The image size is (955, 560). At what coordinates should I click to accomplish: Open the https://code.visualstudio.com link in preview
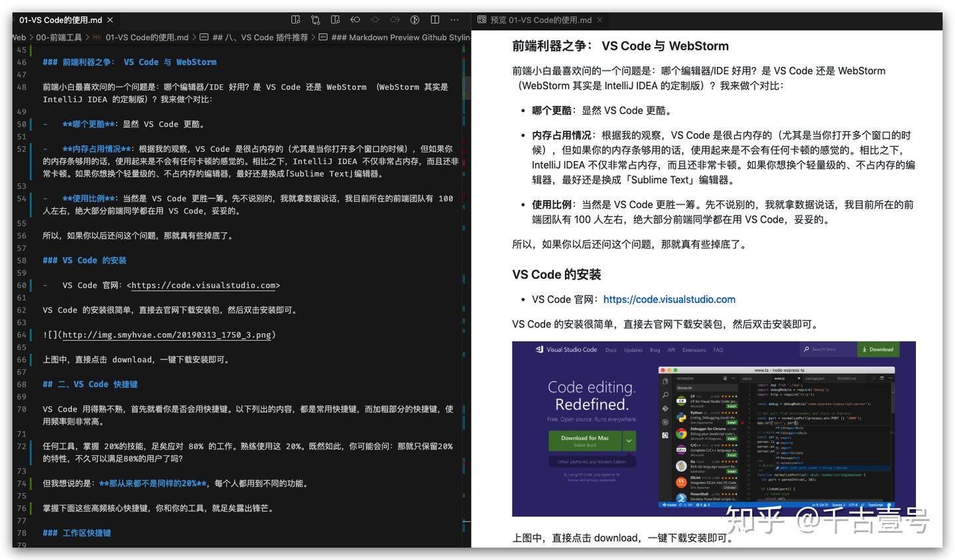coord(669,299)
